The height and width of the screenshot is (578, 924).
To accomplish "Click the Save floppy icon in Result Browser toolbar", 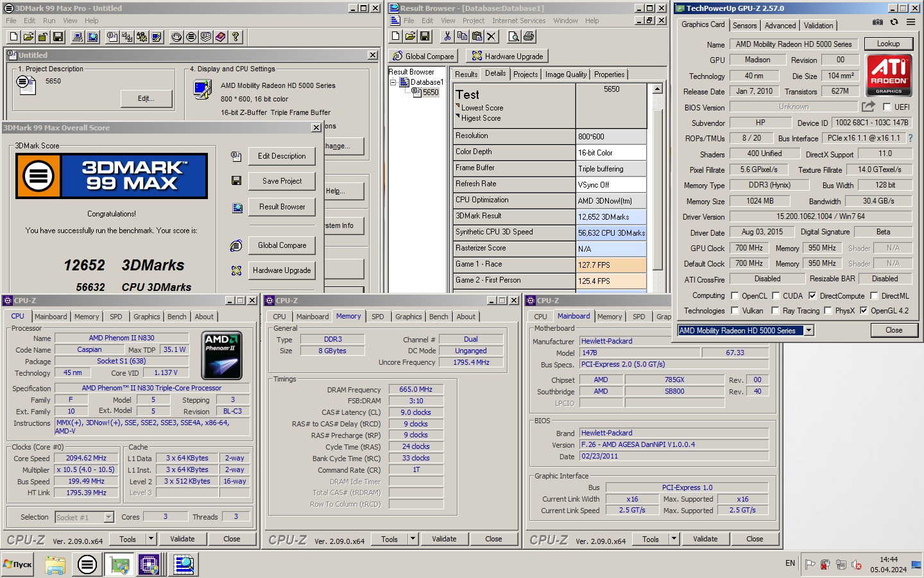I will 425,37.
